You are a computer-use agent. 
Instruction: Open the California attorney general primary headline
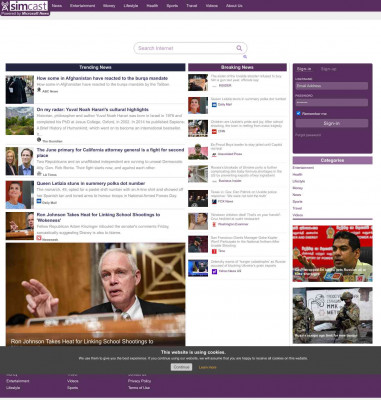click(x=110, y=153)
